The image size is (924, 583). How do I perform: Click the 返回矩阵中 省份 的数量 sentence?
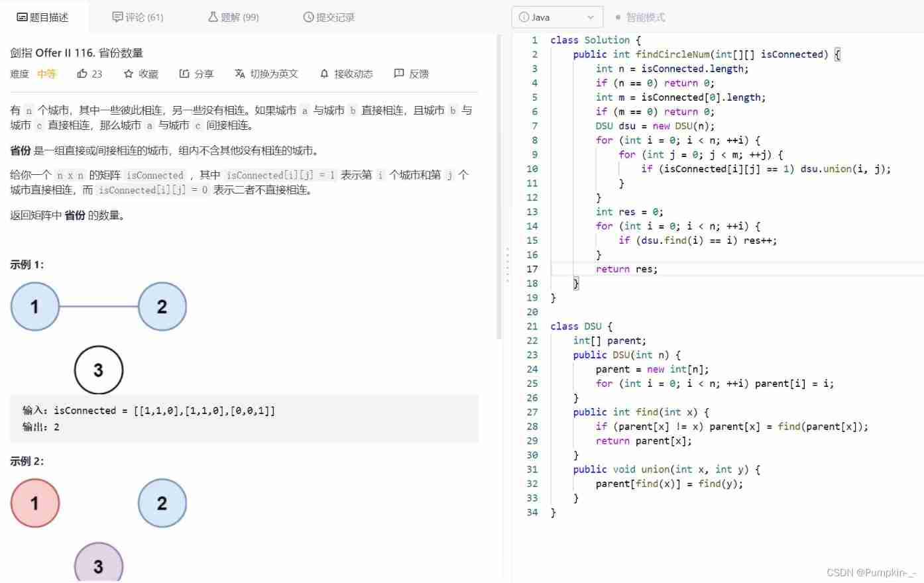(x=68, y=215)
